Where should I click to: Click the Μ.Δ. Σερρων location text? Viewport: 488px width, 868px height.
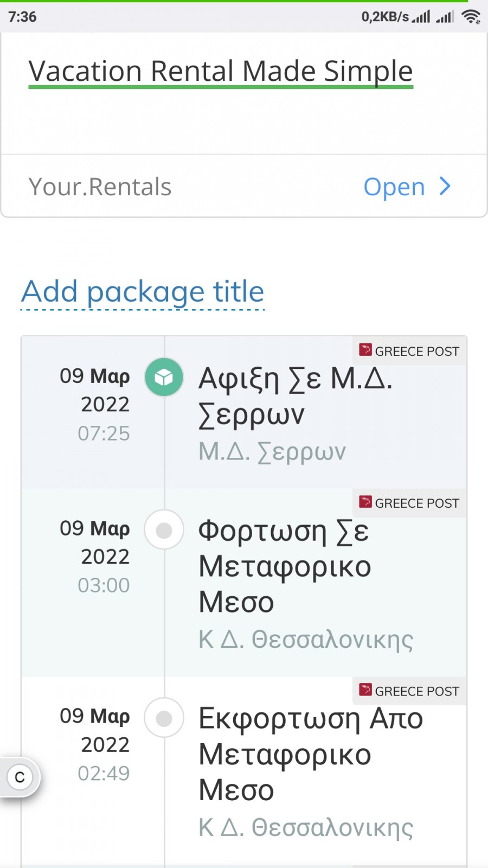point(272,451)
